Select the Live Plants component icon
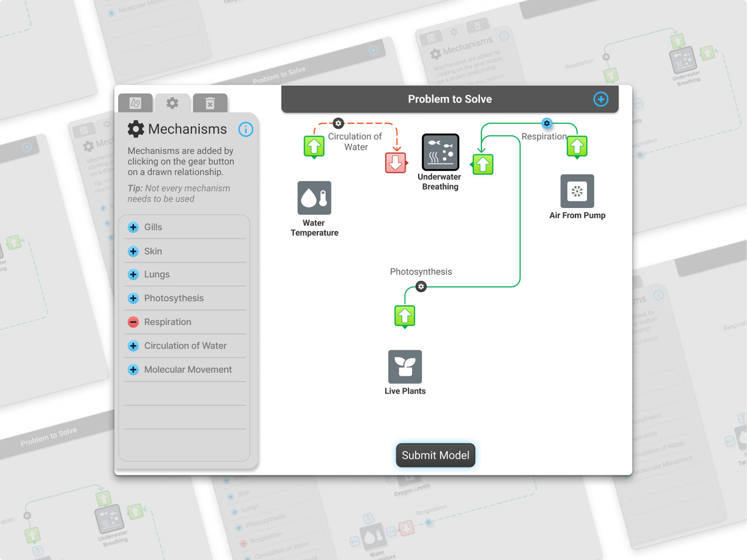747x560 pixels. coord(405,367)
